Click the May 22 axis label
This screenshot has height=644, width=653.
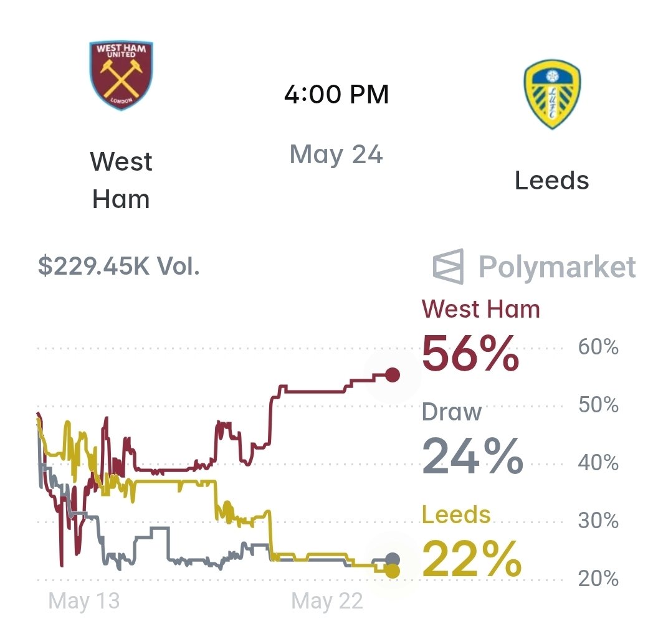(x=327, y=600)
